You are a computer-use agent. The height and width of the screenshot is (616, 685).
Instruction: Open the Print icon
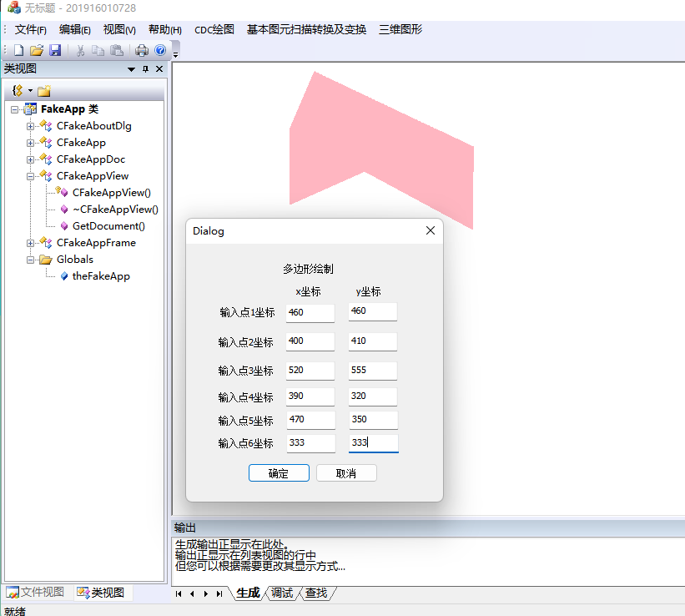[x=140, y=50]
